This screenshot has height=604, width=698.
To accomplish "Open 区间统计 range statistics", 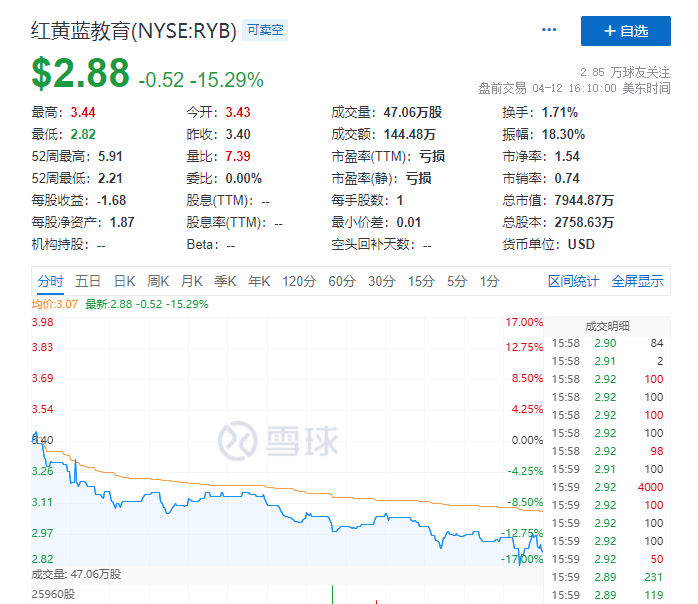I will [x=573, y=281].
